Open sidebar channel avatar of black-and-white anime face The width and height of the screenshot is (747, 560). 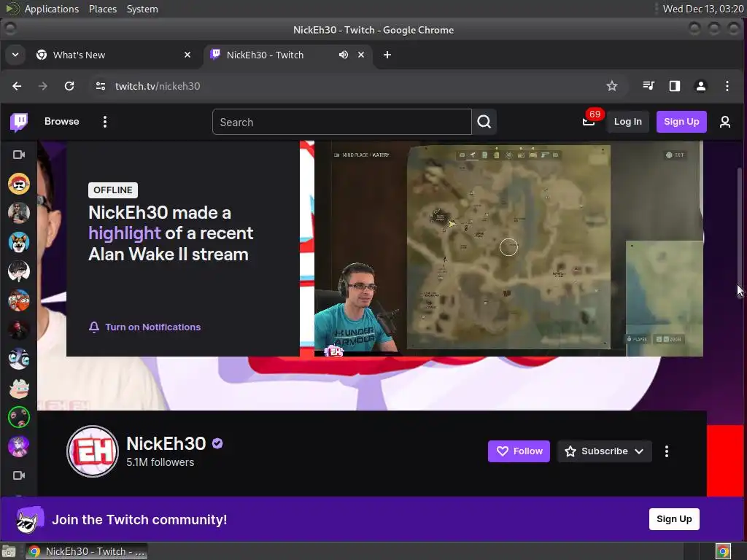click(x=19, y=271)
